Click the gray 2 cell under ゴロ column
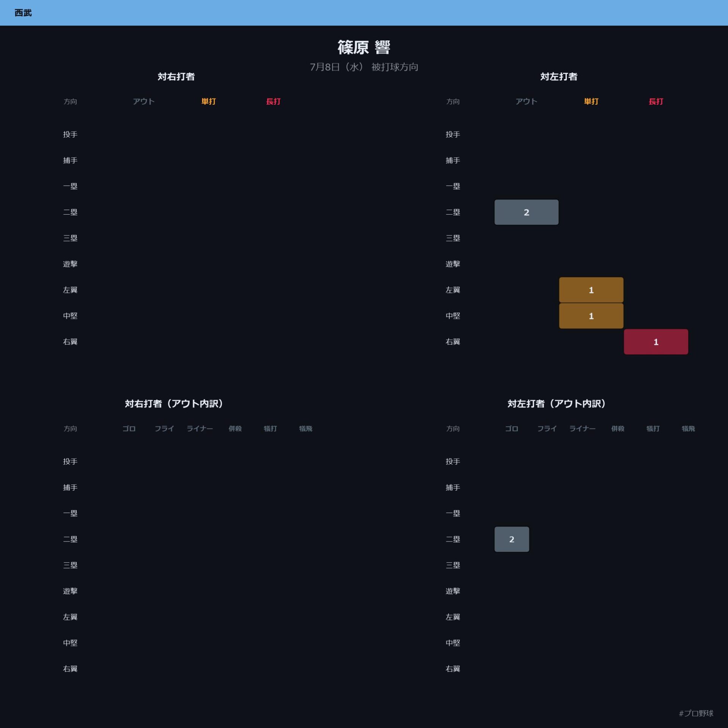728x728 pixels. point(511,539)
